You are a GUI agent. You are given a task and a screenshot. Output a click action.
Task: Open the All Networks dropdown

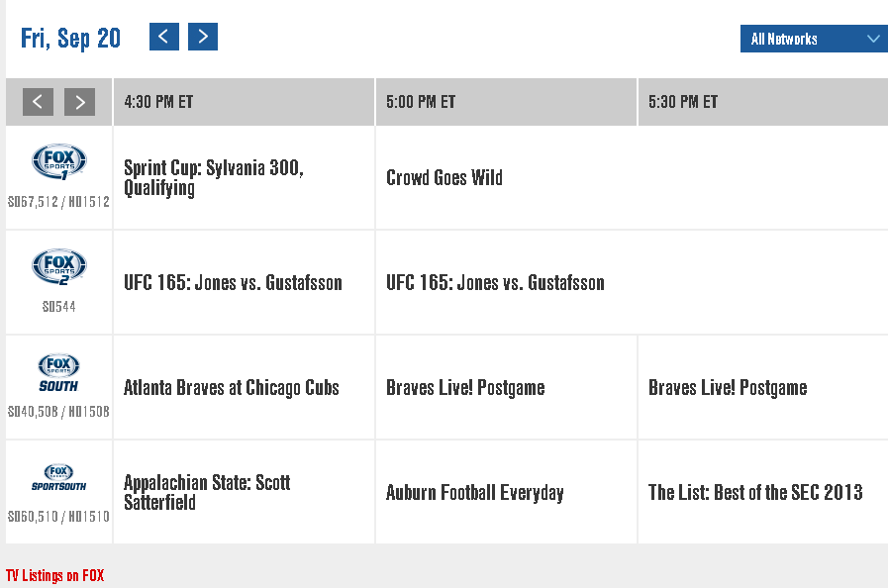click(x=814, y=39)
